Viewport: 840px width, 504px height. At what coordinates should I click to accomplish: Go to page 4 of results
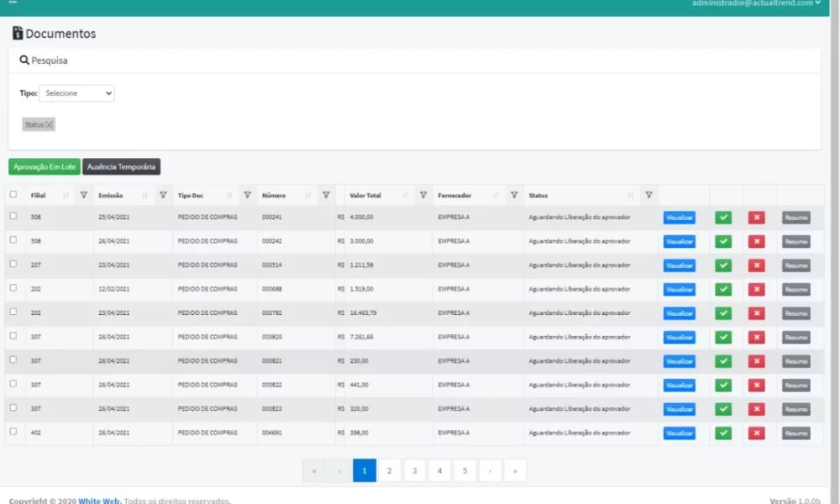point(440,470)
